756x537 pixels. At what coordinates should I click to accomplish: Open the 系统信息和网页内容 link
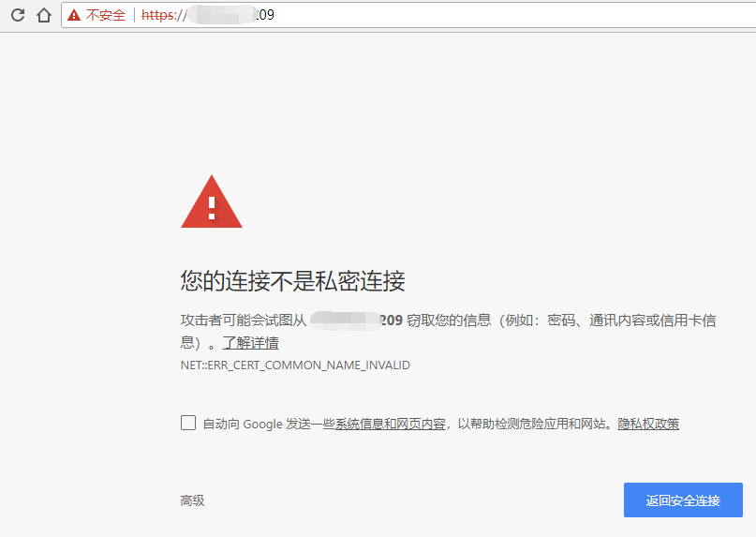[x=391, y=424]
